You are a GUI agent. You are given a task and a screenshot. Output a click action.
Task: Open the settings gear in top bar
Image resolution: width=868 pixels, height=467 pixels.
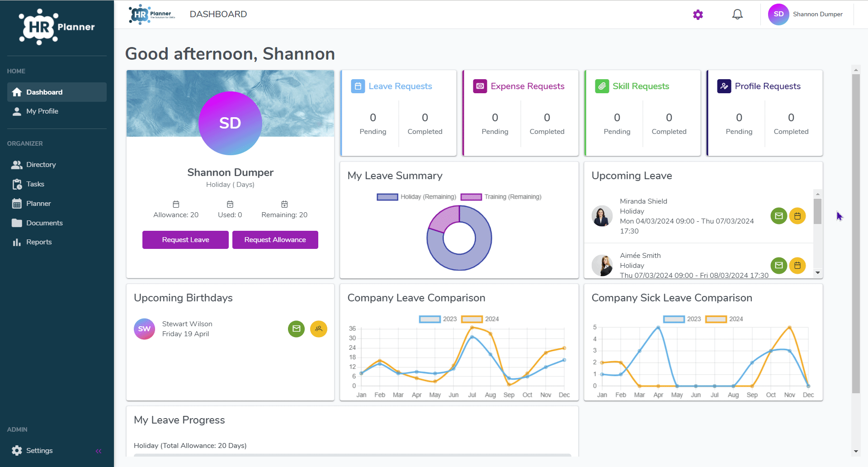pyautogui.click(x=698, y=14)
